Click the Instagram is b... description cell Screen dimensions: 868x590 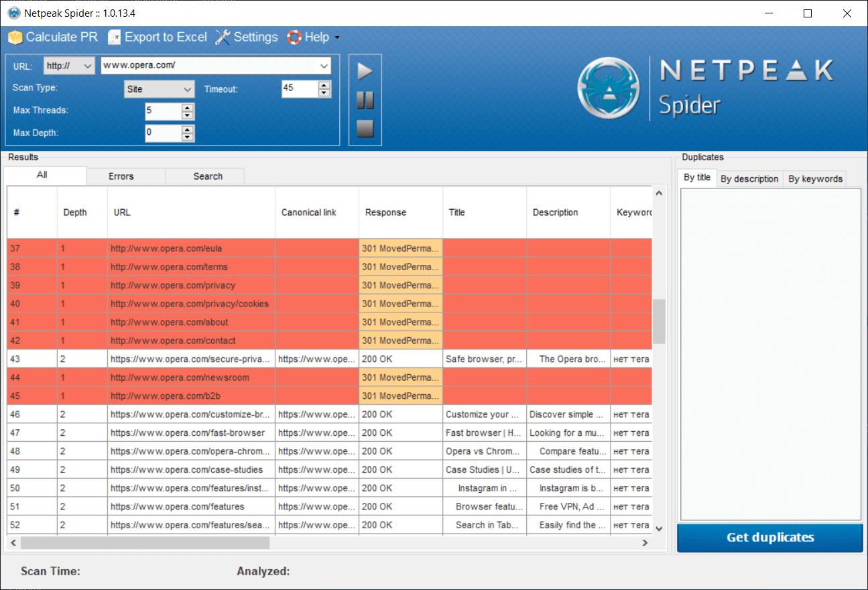click(x=568, y=488)
